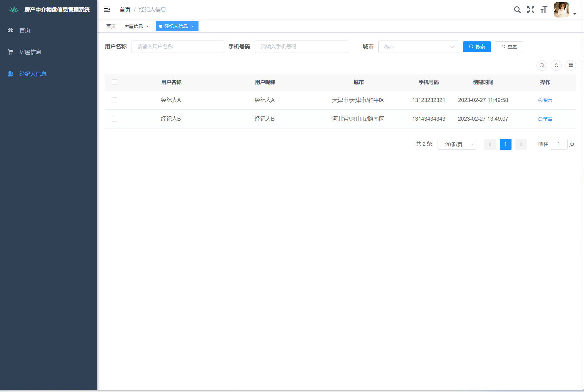Focus the 手机号码 input field
This screenshot has width=584, height=392.
pyautogui.click(x=301, y=47)
